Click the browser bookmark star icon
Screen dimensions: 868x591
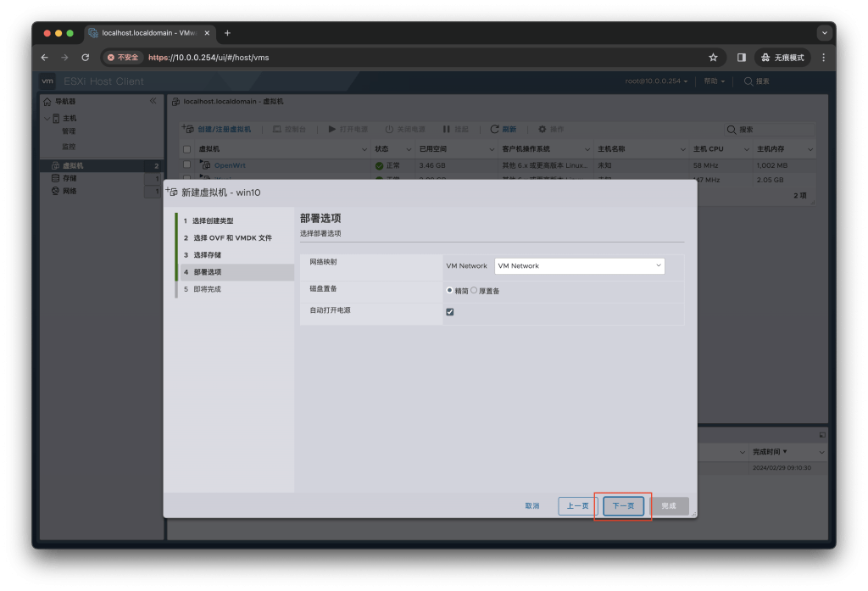coord(712,57)
